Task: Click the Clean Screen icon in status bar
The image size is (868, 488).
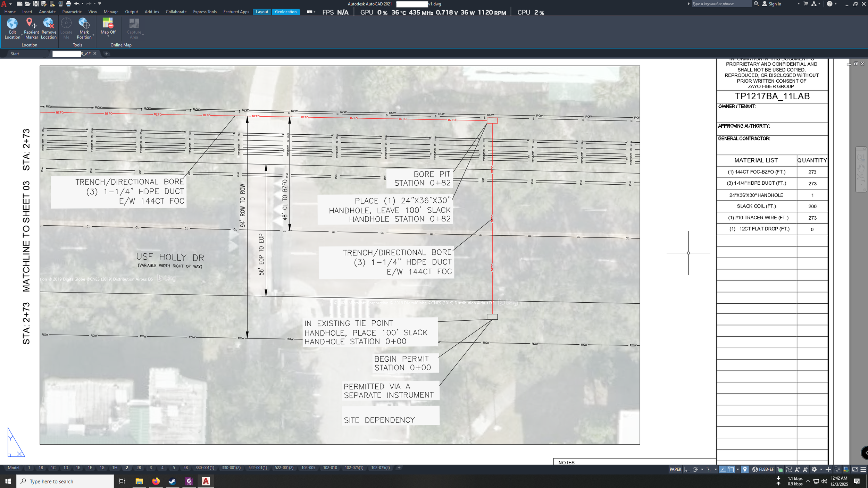Action: (x=855, y=469)
